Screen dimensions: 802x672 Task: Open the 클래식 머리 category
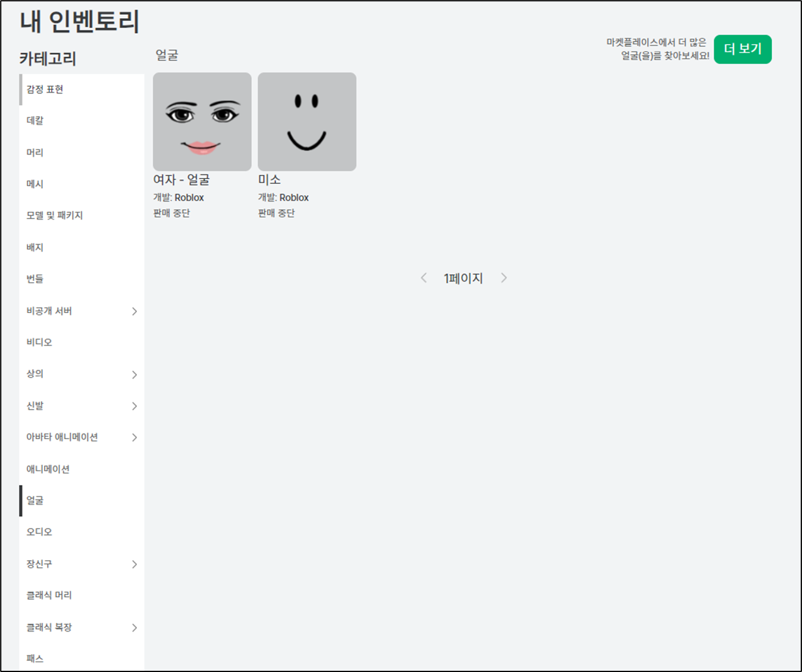(x=82, y=595)
